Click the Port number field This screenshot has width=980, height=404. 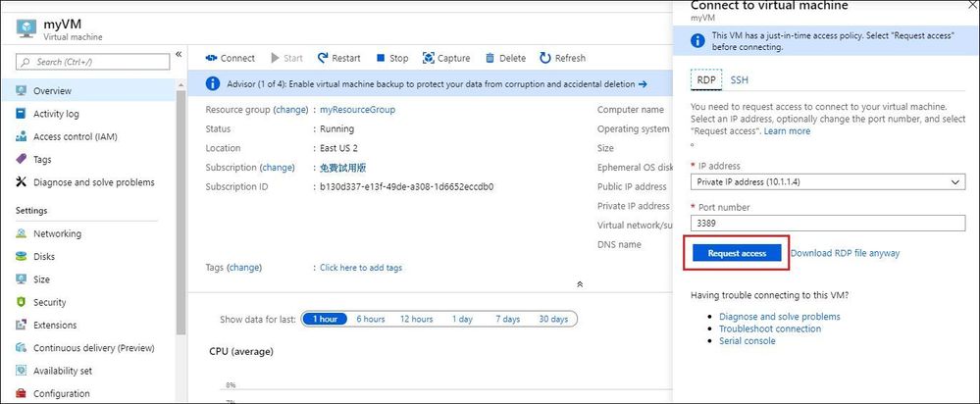click(828, 223)
